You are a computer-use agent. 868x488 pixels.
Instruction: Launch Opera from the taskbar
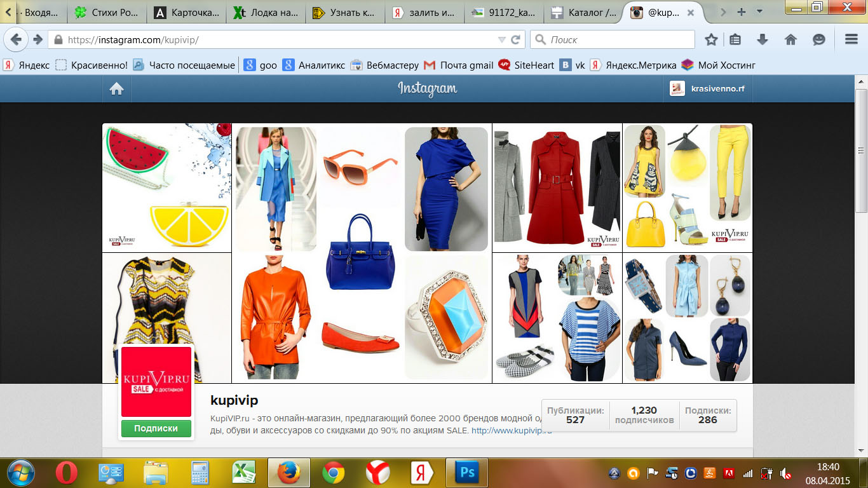pos(66,473)
